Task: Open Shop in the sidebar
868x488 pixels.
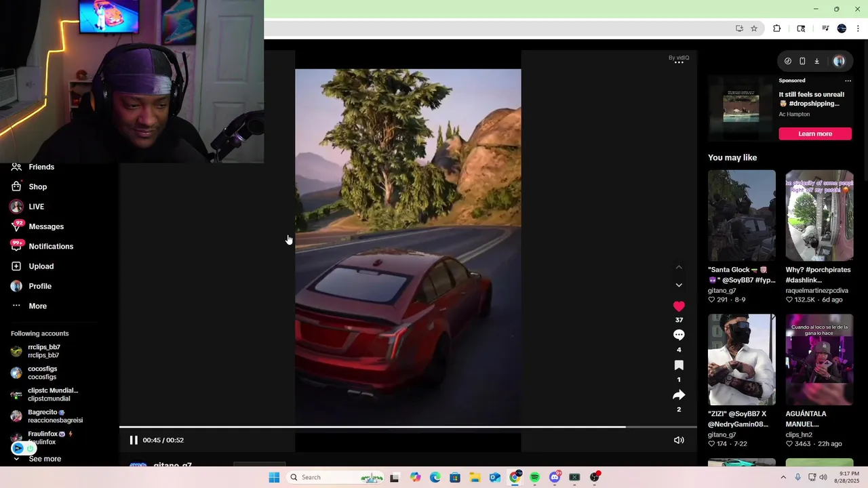Action: click(38, 186)
